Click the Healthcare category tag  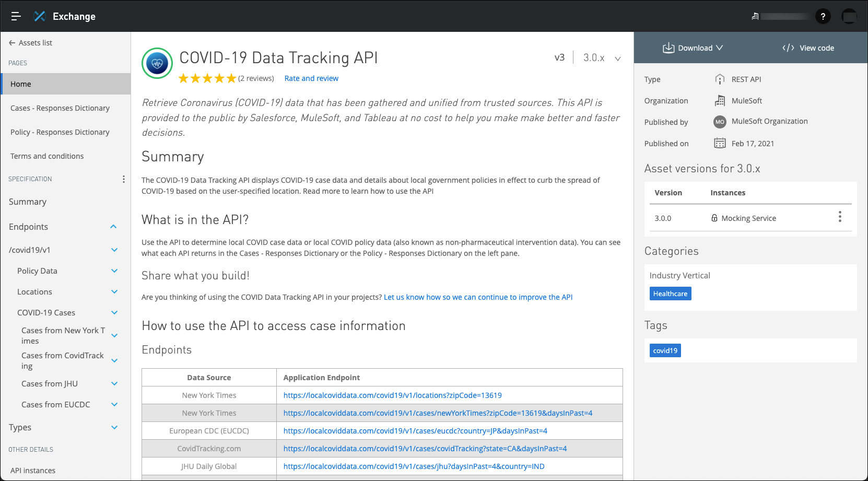tap(670, 294)
